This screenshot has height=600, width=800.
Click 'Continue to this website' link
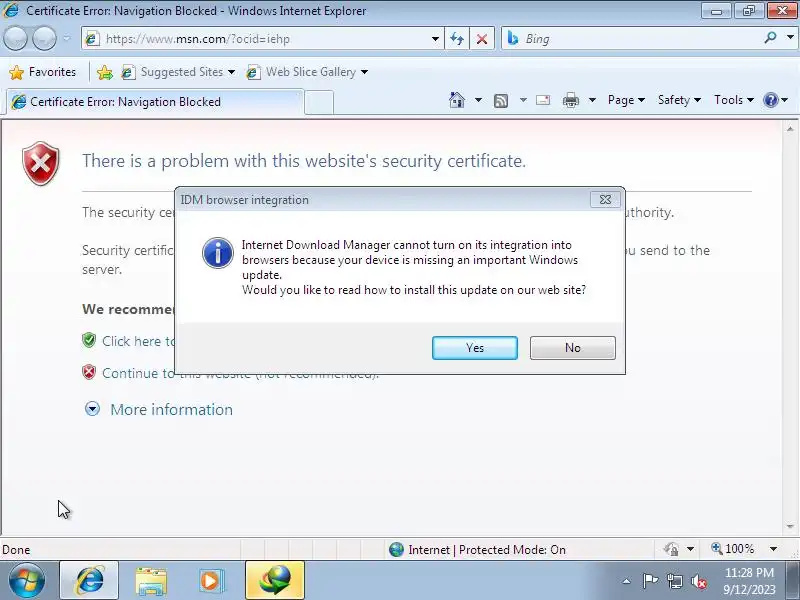coord(139,373)
